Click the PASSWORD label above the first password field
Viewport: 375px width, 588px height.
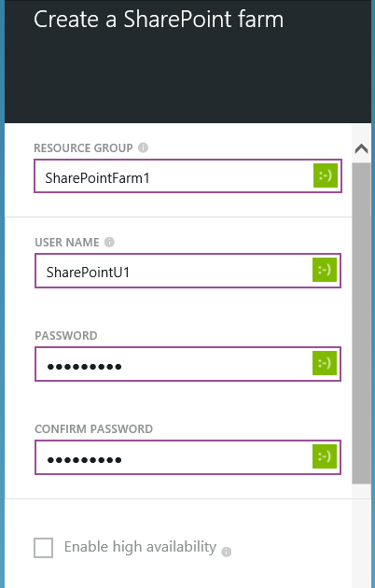66,336
